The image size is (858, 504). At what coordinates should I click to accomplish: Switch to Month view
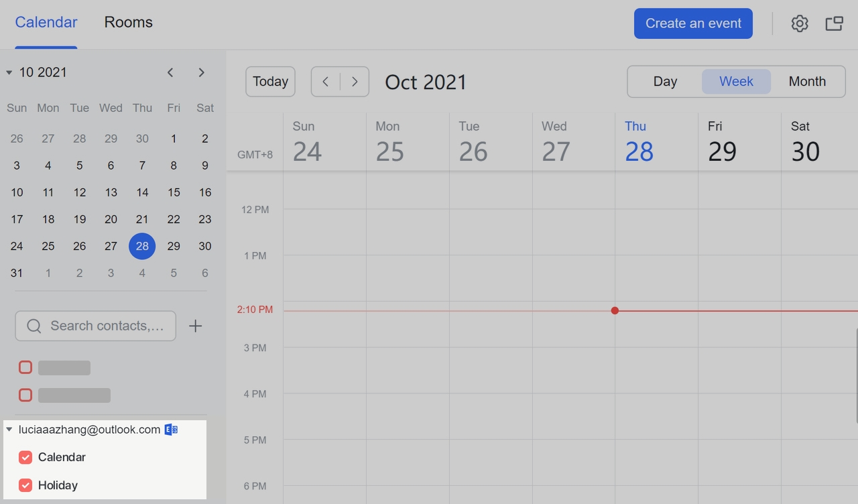pos(807,81)
